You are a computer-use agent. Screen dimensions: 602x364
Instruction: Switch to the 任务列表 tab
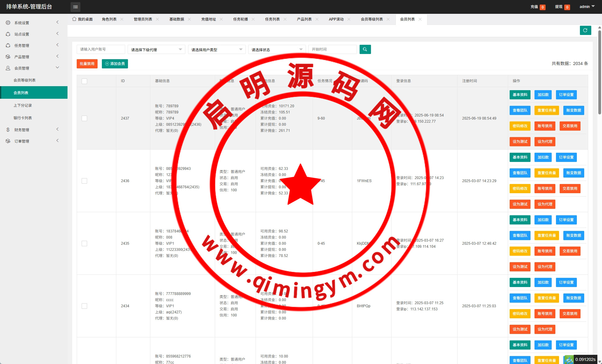[272, 19]
